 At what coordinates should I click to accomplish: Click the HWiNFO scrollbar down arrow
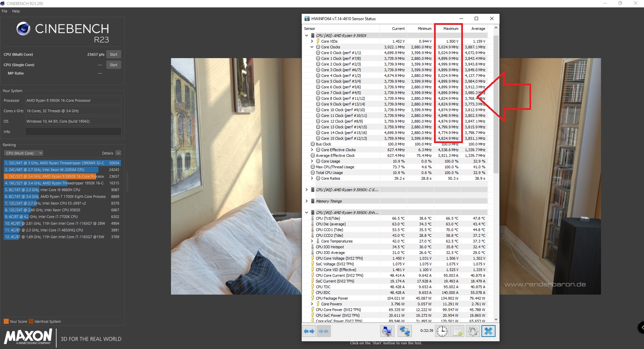(496, 319)
